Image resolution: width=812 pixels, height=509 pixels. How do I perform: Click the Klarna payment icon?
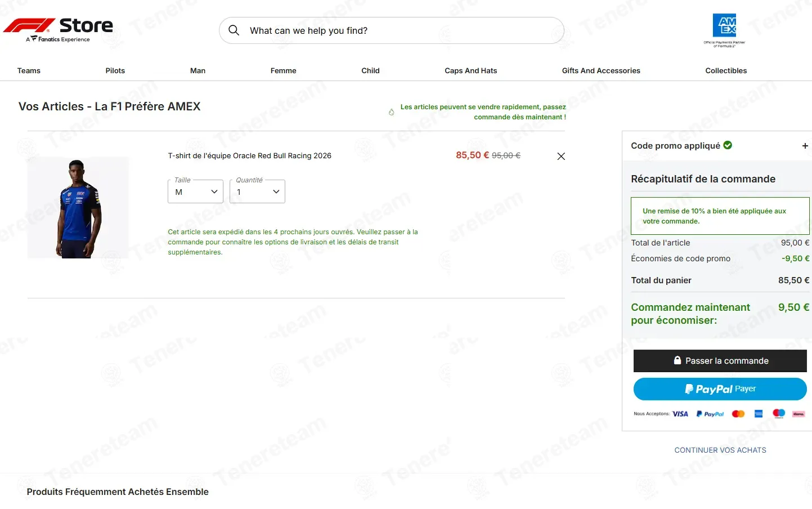(798, 414)
